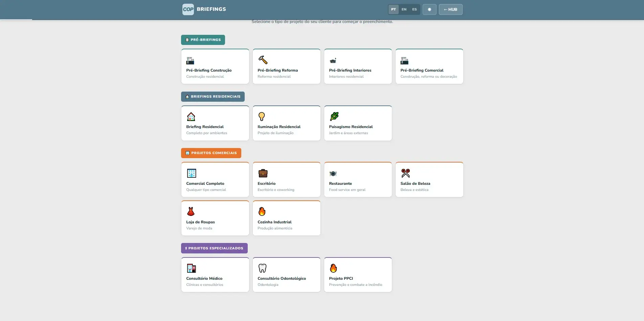The width and height of the screenshot is (644, 321).
Task: Open the Projeto PPCI card
Action: (x=358, y=275)
